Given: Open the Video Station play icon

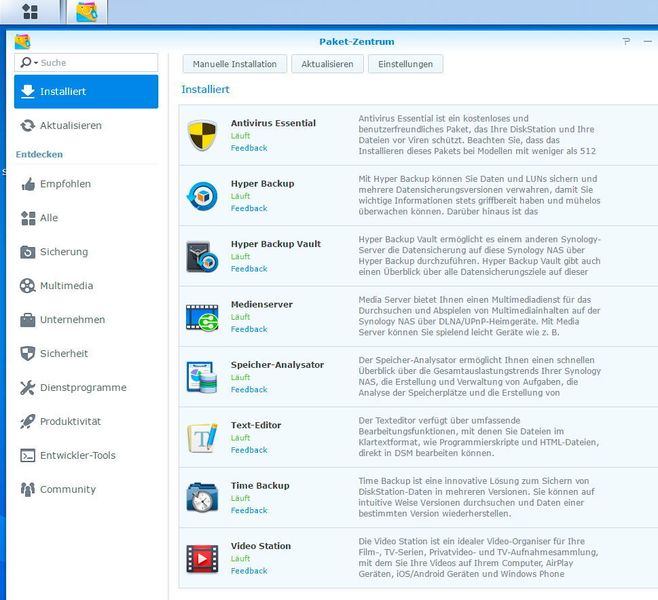Looking at the screenshot, I should click(202, 558).
